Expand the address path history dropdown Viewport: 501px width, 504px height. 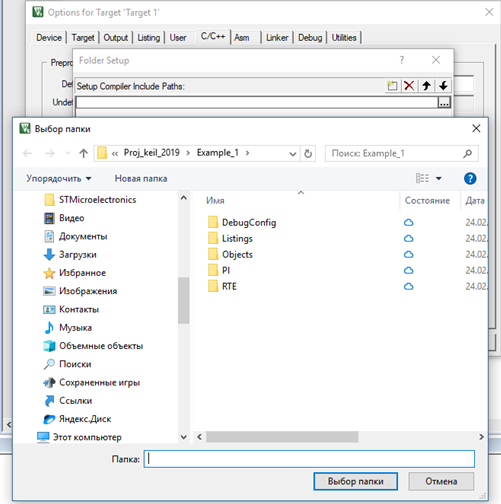tap(293, 154)
